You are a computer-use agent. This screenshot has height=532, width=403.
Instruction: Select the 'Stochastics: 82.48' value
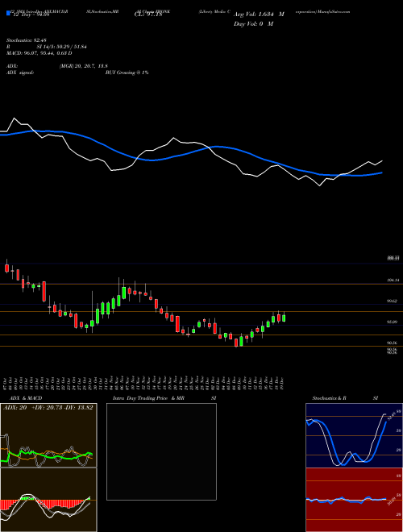(x=25, y=40)
